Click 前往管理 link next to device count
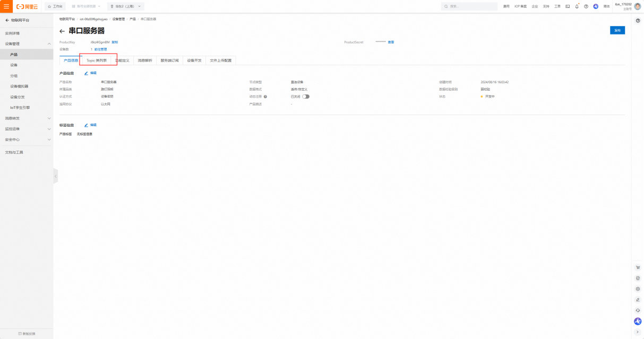This screenshot has width=644, height=339. pyautogui.click(x=100, y=49)
